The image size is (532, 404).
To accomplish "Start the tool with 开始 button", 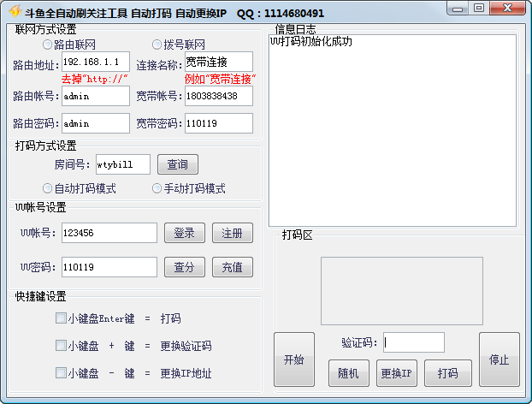I will (x=293, y=359).
